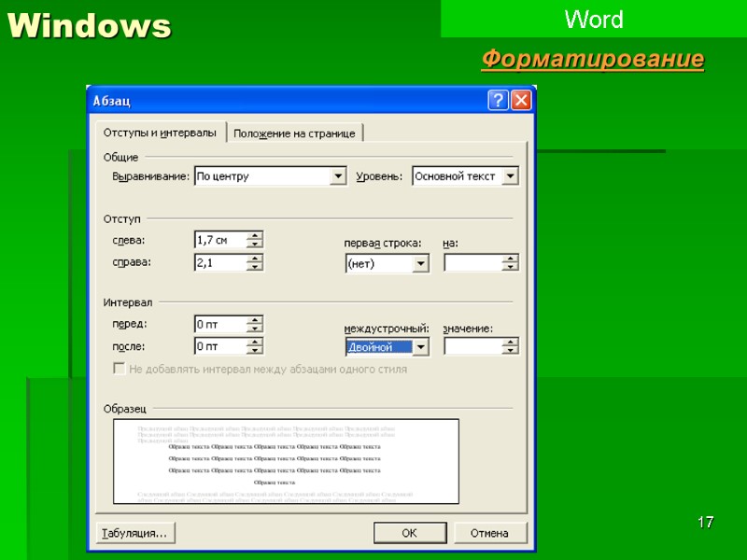747x560 pixels.
Task: Click the Уровень field showing Основной текст
Action: click(465, 176)
